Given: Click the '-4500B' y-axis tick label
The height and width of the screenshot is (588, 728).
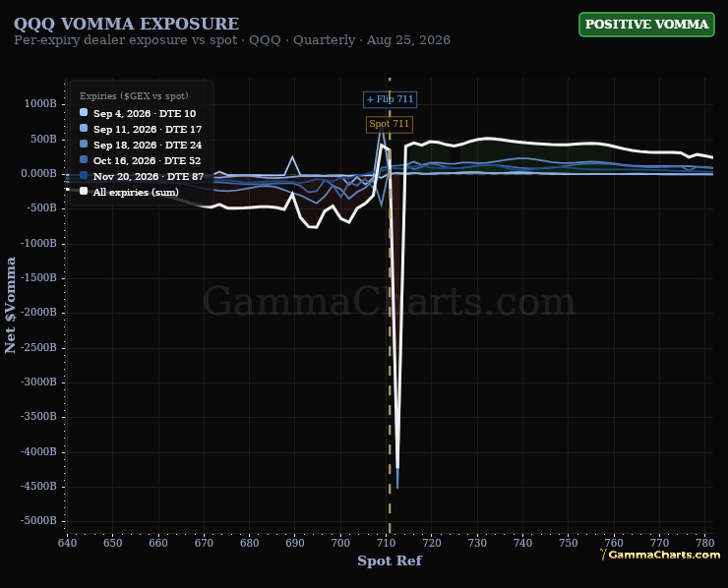Looking at the screenshot, I should pos(38,486).
